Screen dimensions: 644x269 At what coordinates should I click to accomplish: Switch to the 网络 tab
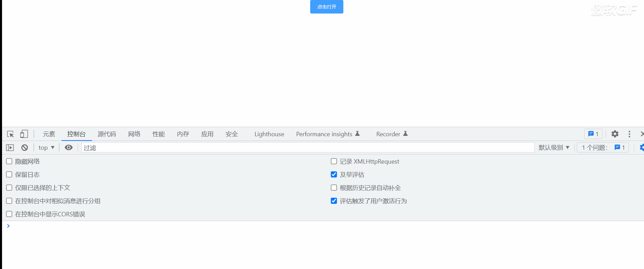(134, 134)
